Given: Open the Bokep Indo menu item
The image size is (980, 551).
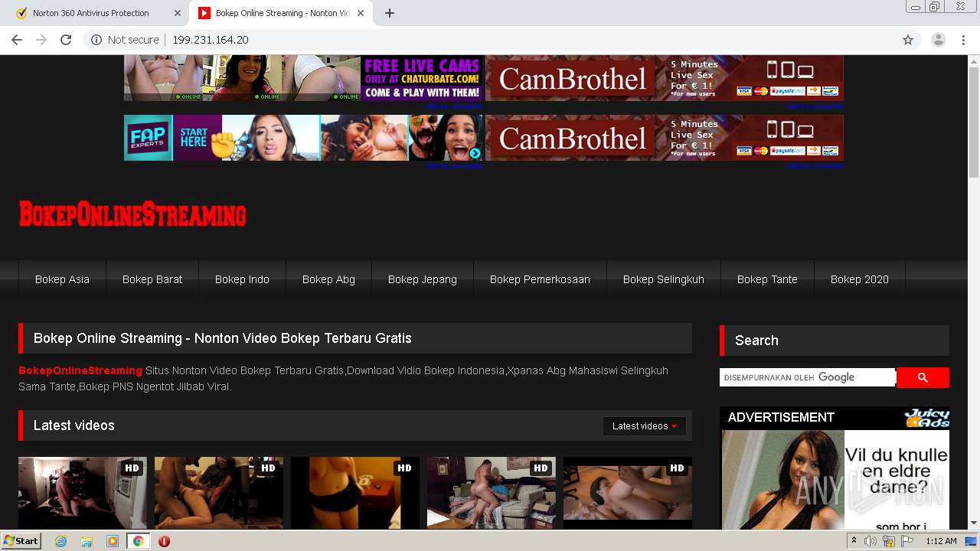Looking at the screenshot, I should 242,279.
